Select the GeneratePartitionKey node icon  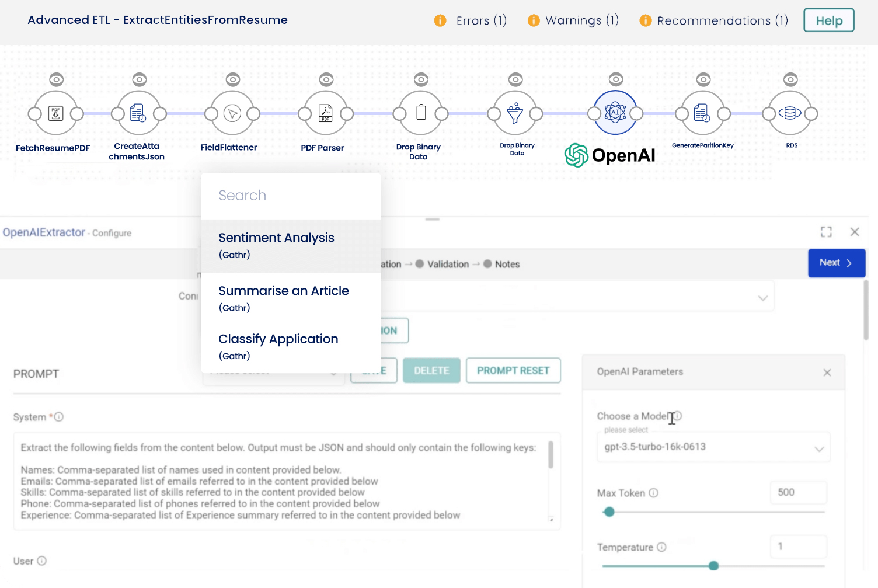703,113
